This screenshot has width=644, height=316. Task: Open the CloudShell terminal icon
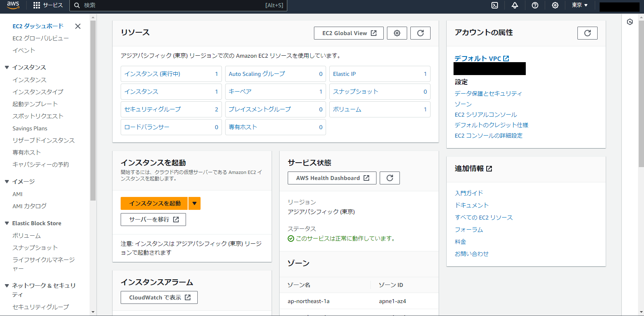click(495, 5)
